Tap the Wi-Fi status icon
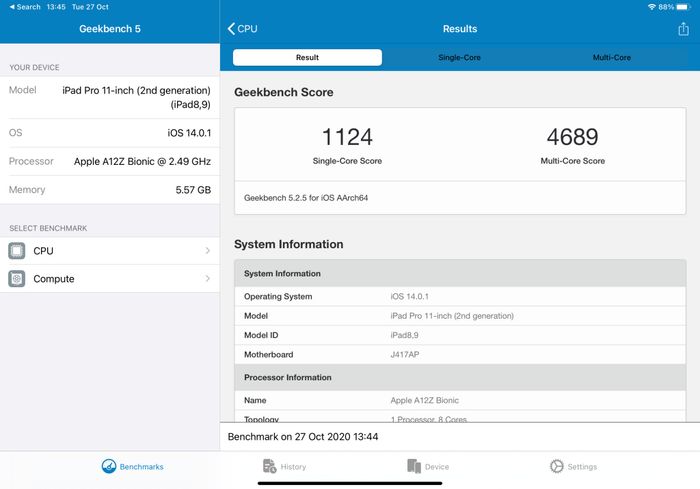 coord(652,7)
